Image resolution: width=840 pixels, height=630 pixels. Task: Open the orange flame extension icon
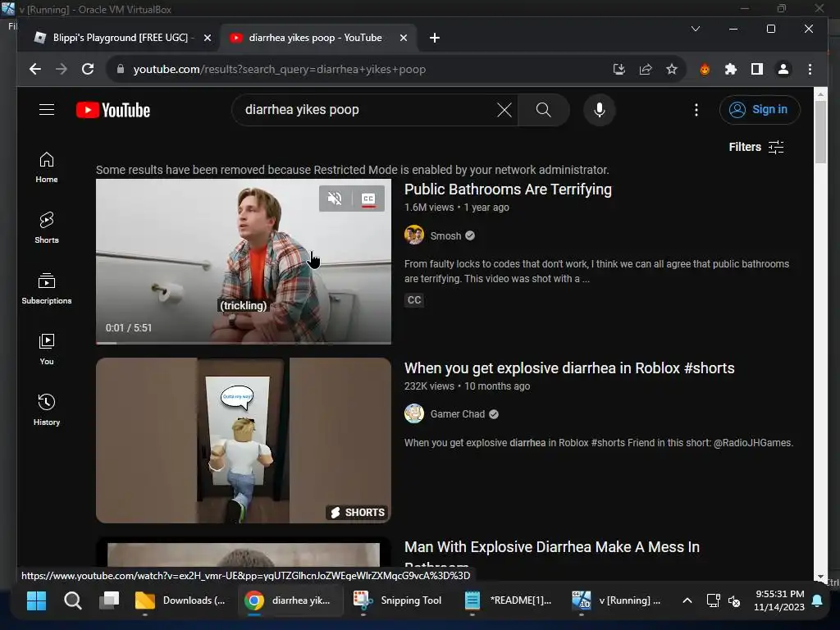coord(705,69)
